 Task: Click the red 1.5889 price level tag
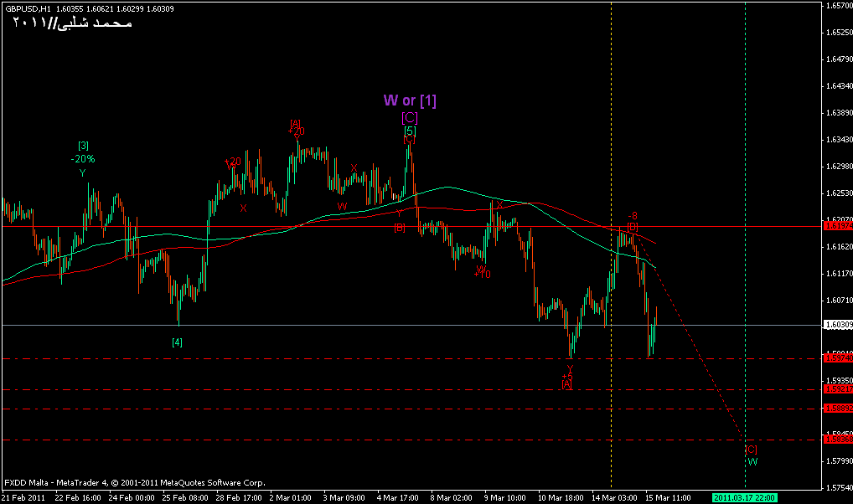(837, 409)
